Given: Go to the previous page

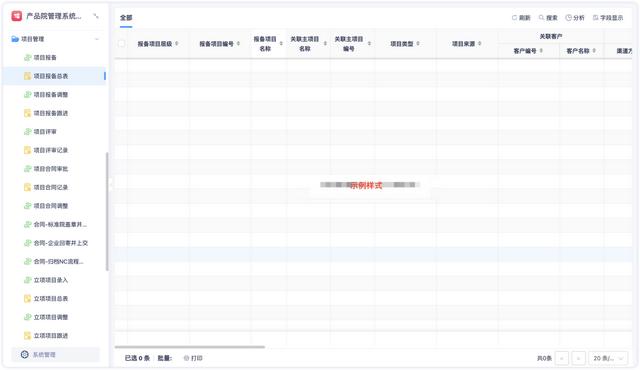Looking at the screenshot, I should point(562,358).
